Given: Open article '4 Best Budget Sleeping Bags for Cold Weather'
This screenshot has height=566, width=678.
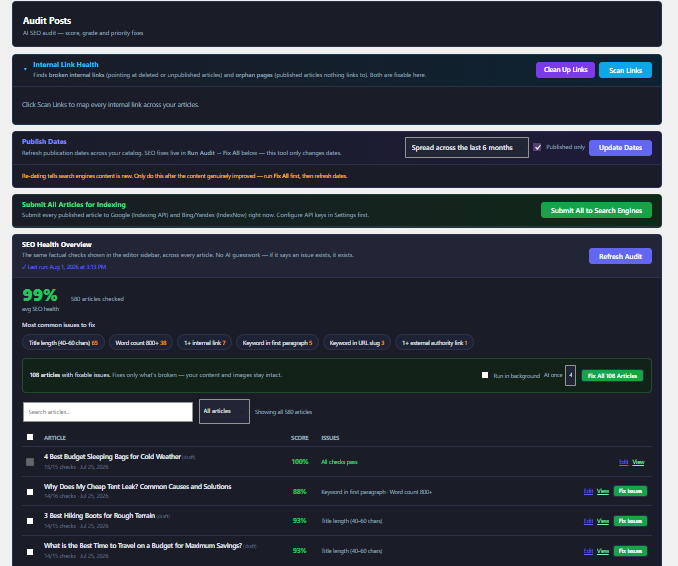Looking at the screenshot, I should pos(112,457).
